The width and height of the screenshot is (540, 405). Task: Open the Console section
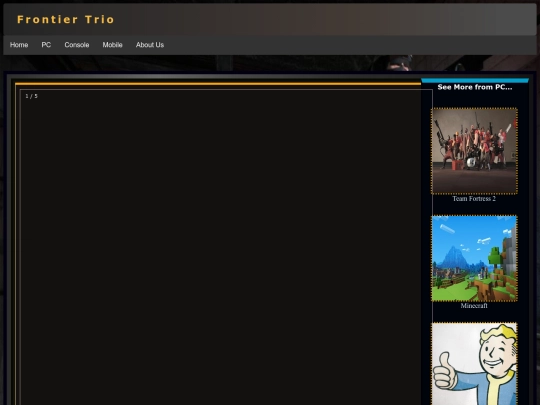tap(77, 45)
